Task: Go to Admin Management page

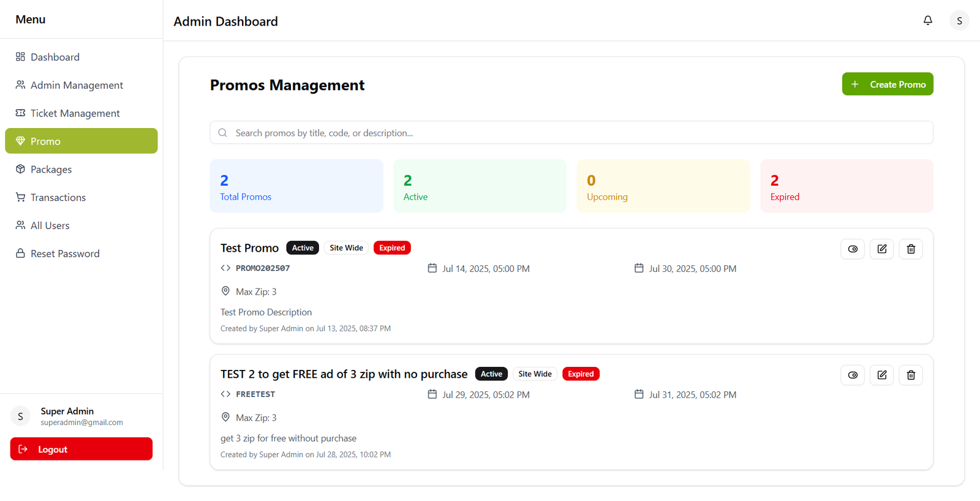Action: point(77,85)
